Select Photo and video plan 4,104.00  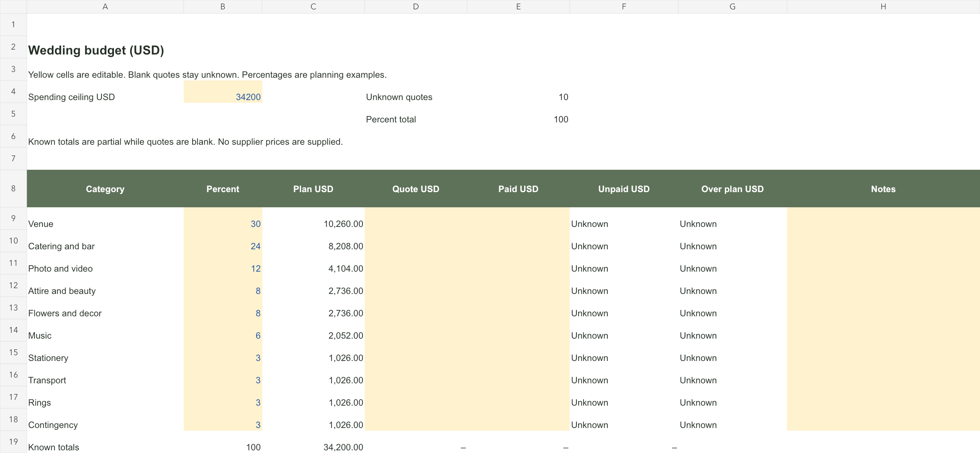tap(313, 263)
